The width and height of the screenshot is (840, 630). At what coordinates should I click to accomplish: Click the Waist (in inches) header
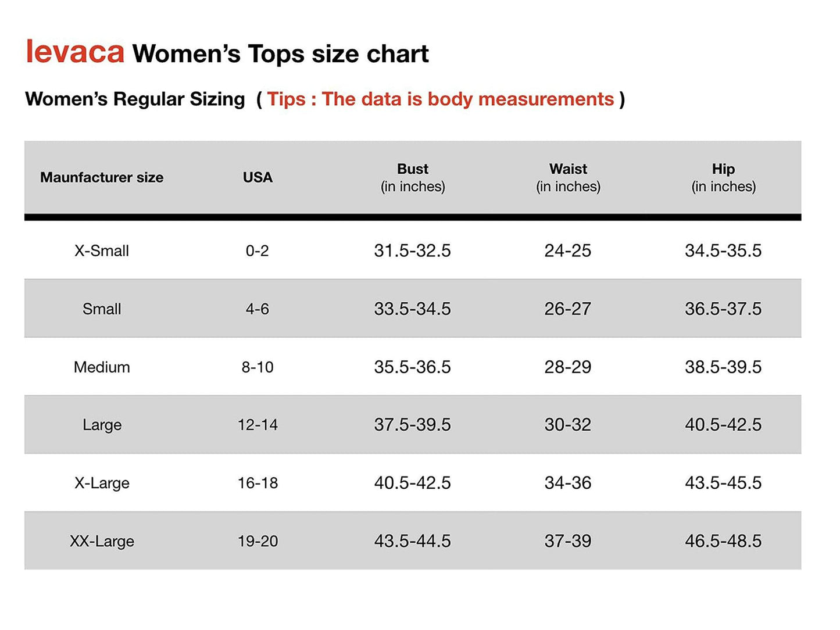[x=568, y=177]
